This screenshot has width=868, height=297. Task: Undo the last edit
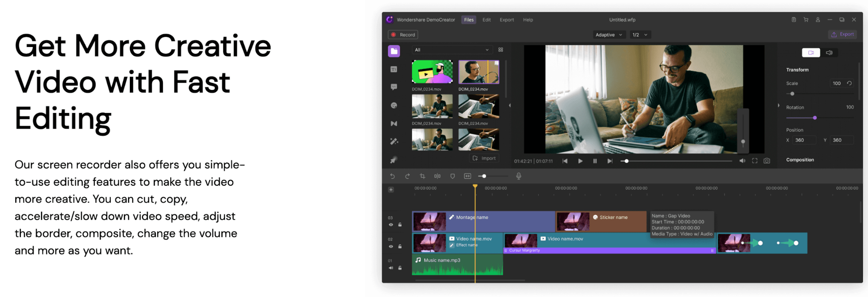393,176
